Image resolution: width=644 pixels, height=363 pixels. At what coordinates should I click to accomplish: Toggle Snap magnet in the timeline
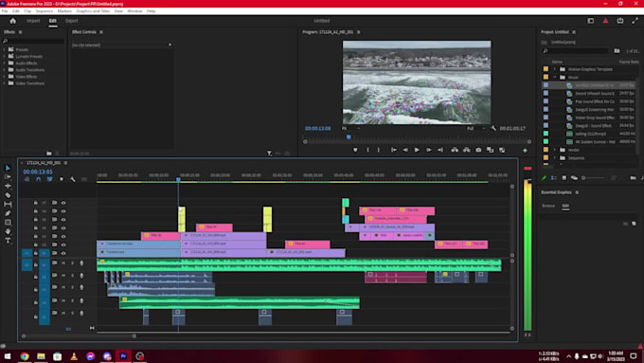point(38,179)
